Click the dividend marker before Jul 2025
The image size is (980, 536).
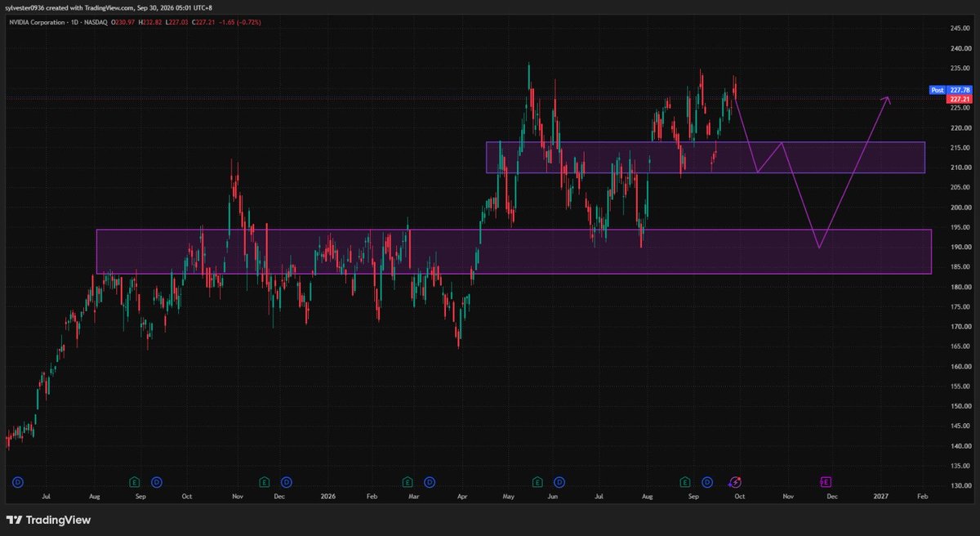click(17, 483)
